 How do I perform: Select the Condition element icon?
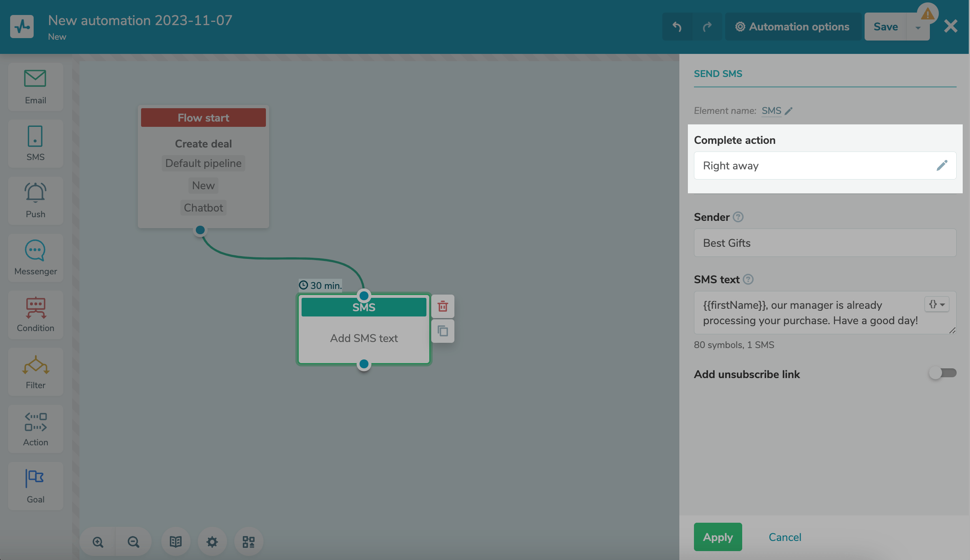[35, 308]
